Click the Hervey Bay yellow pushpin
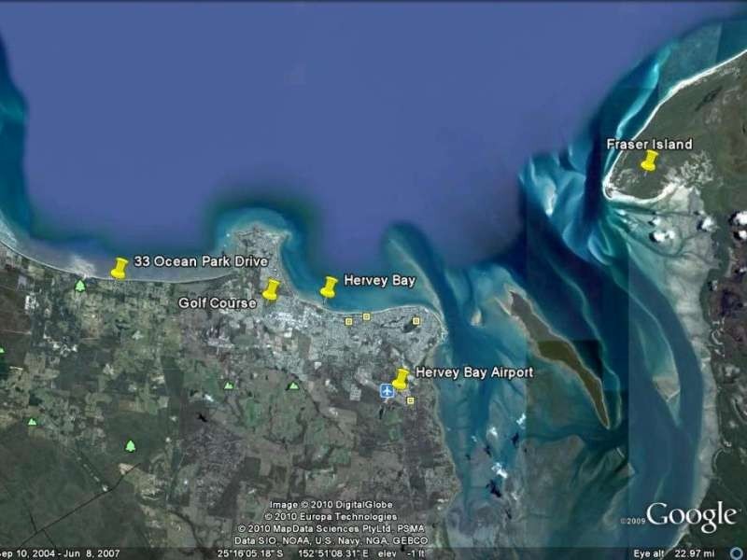Screen dimensions: 747x560 point(329,287)
